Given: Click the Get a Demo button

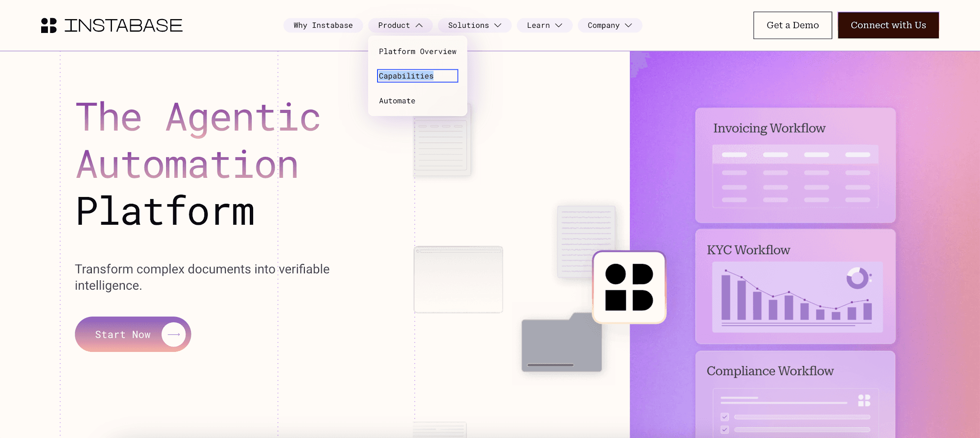Looking at the screenshot, I should [792, 25].
